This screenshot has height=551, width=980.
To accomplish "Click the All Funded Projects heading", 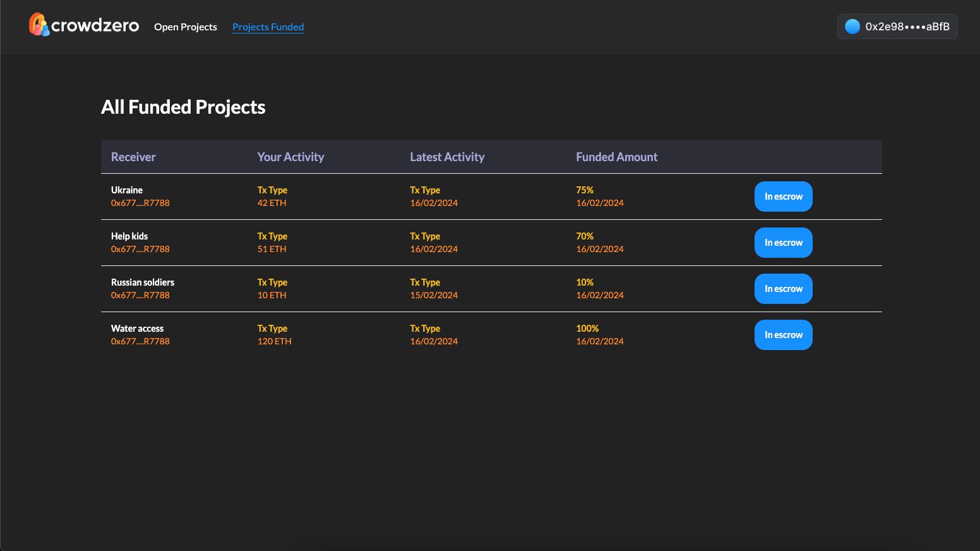I will [x=183, y=107].
